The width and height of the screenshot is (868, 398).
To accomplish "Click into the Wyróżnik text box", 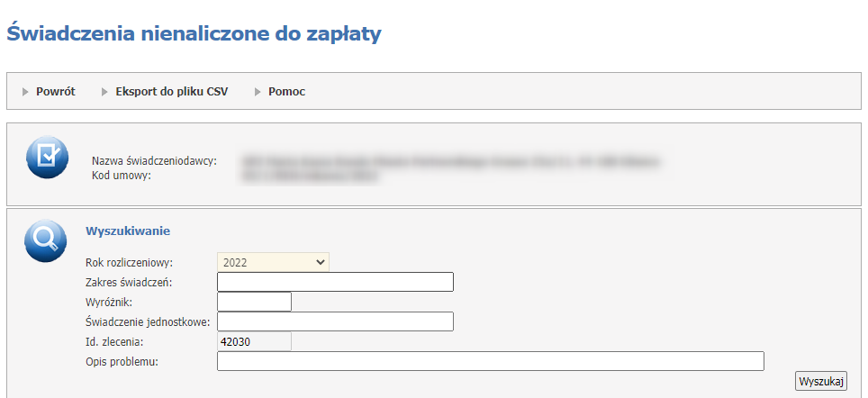I will tap(254, 302).
